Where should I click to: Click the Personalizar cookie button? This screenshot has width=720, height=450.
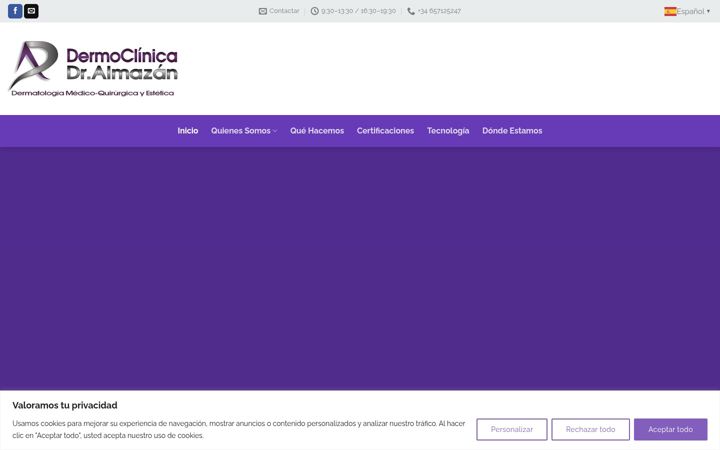pos(512,429)
